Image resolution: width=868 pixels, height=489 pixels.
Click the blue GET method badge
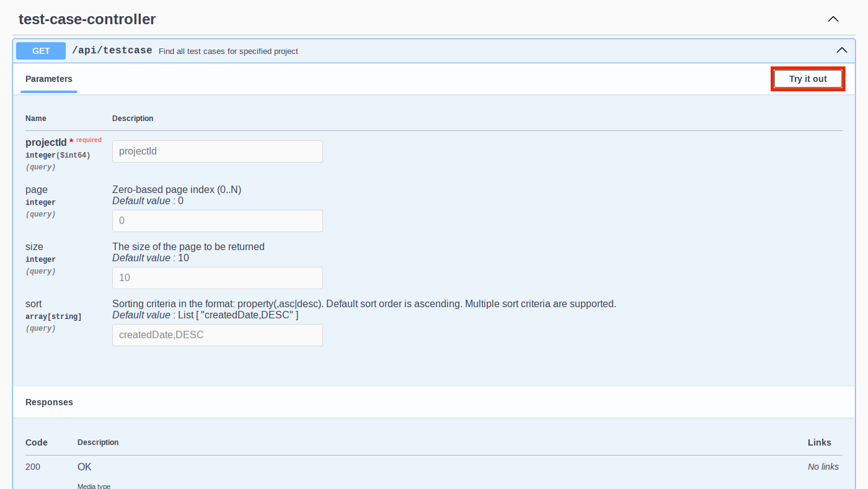point(40,50)
